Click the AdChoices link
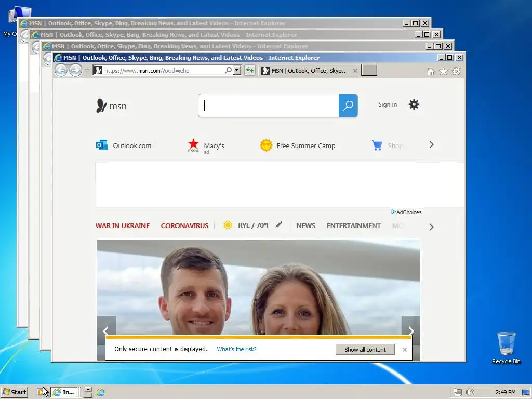 [406, 212]
